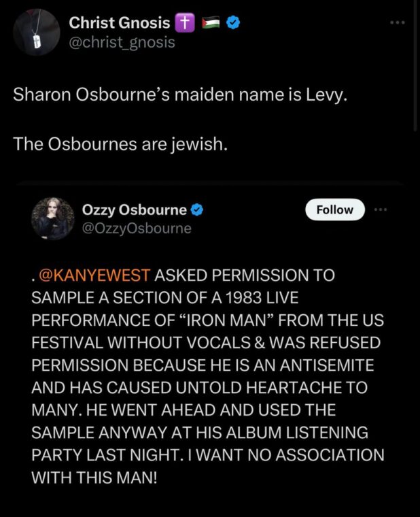Screen dimensions: 420x517
Task: Click the "The Osbournes are jewish" line
Action: (120, 145)
